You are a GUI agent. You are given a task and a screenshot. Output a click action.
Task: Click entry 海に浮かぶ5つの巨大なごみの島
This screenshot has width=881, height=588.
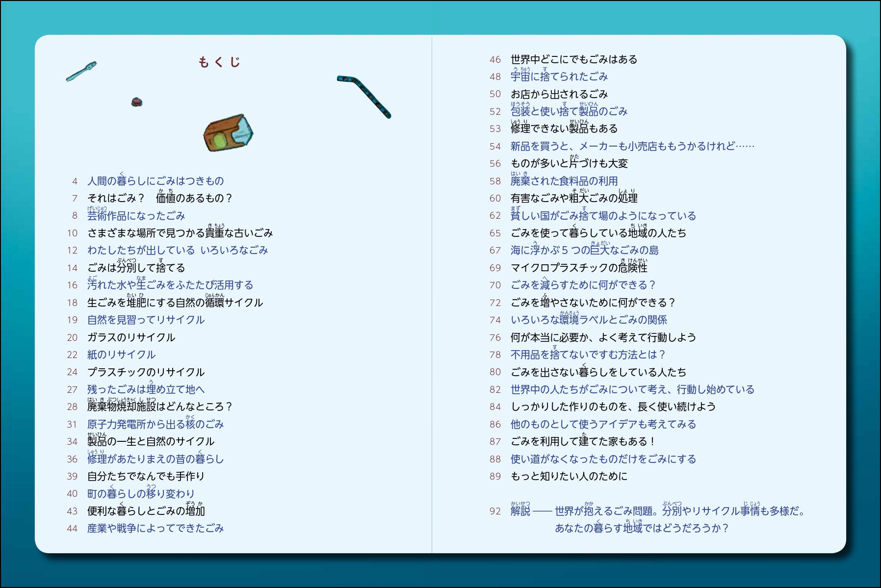[584, 250]
